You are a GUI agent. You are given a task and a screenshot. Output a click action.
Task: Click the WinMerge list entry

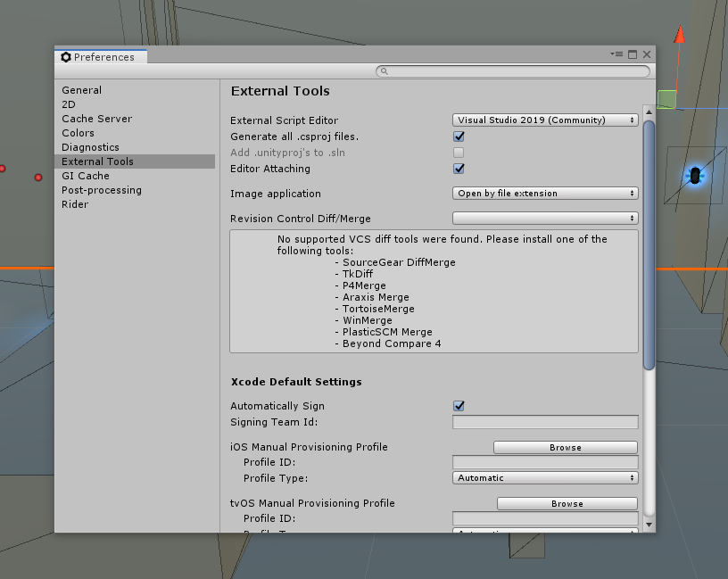click(x=368, y=320)
